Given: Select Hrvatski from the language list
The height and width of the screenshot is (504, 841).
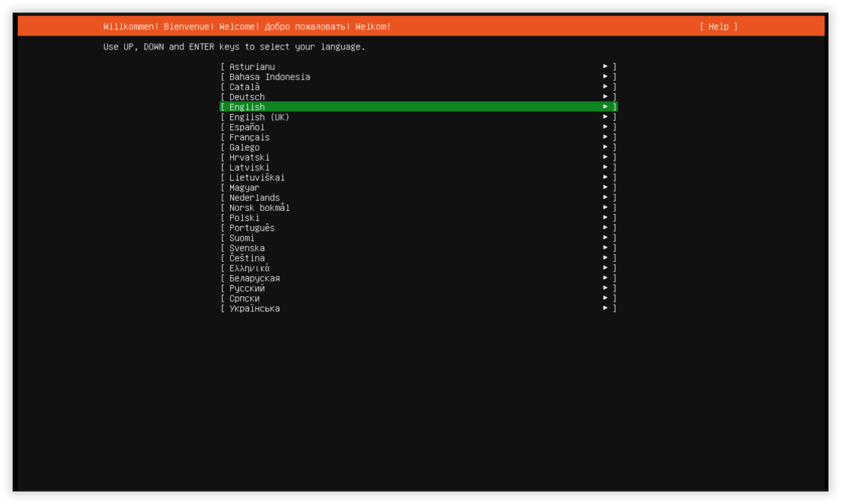Looking at the screenshot, I should point(418,157).
